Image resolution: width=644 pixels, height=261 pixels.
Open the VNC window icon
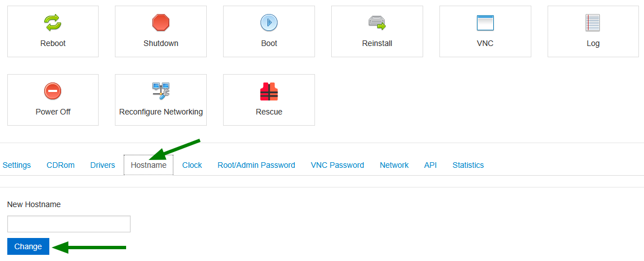(x=485, y=22)
